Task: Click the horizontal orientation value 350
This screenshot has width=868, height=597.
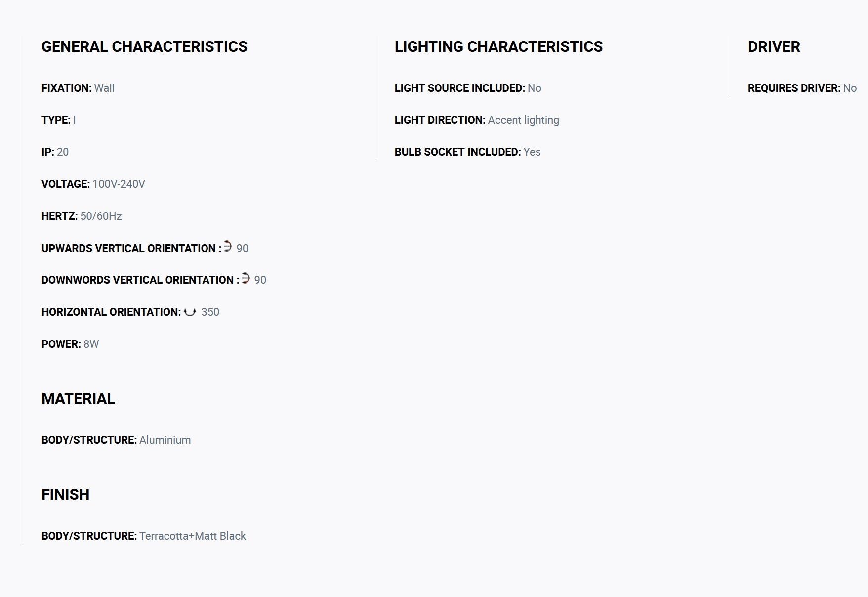Action: tap(210, 312)
